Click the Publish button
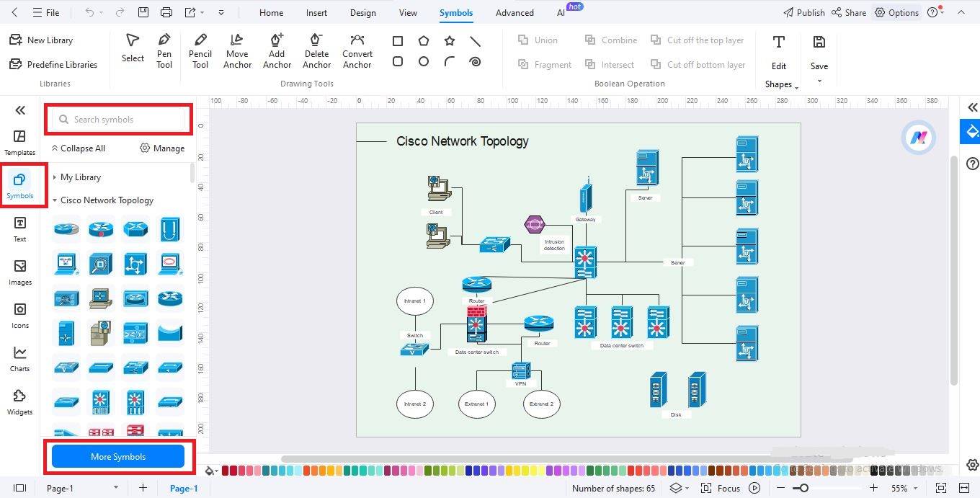Viewport: 980px width, 498px height. [804, 12]
